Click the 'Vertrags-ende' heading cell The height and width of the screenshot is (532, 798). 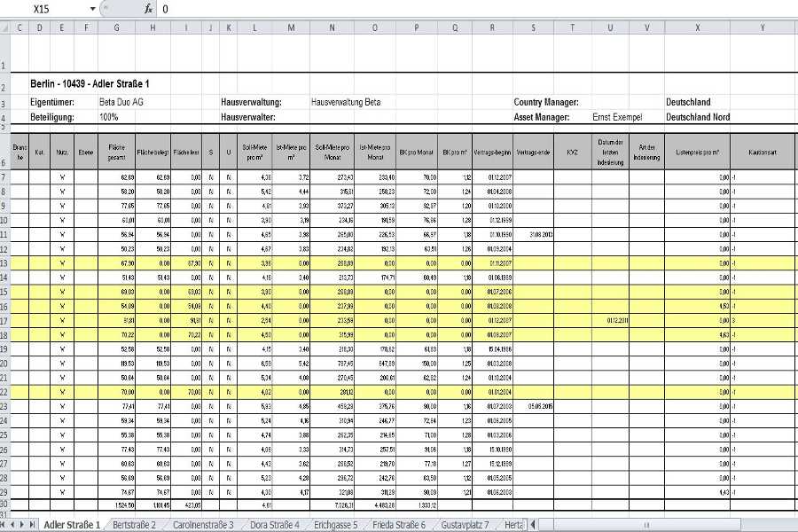534,152
